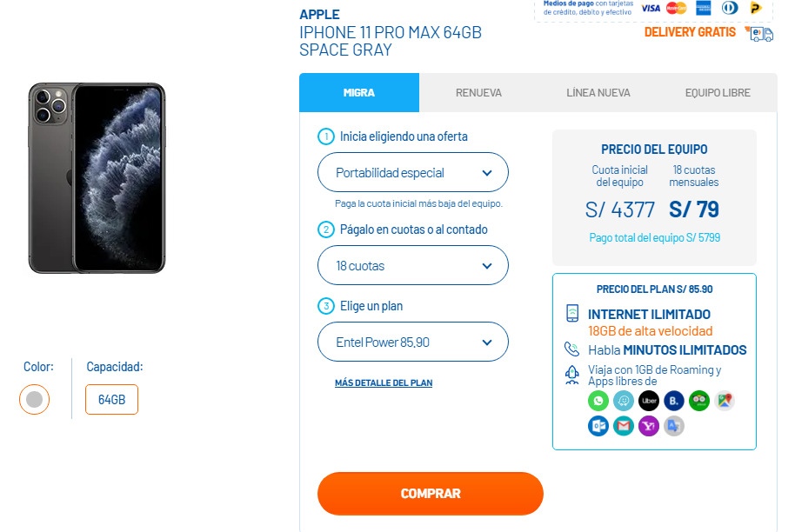Switch to the Renueva tab
Viewport: 795px width, 532px height.
click(478, 93)
